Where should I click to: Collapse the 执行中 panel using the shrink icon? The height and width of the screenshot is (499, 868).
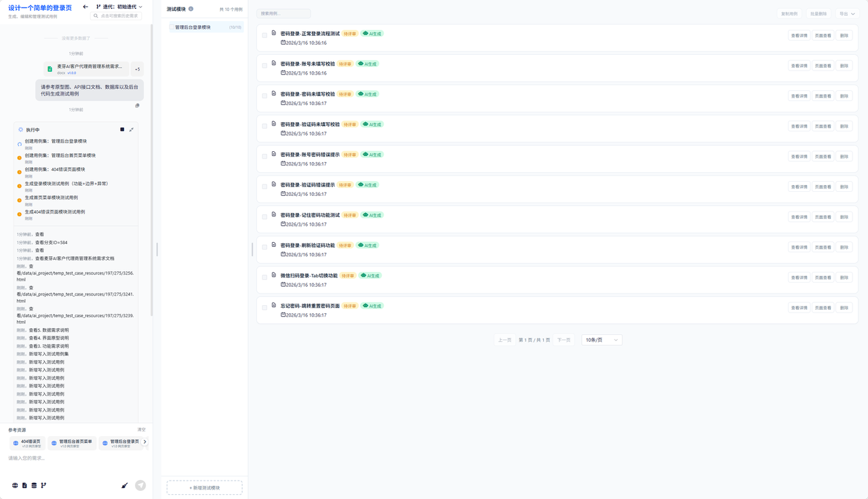pos(132,129)
